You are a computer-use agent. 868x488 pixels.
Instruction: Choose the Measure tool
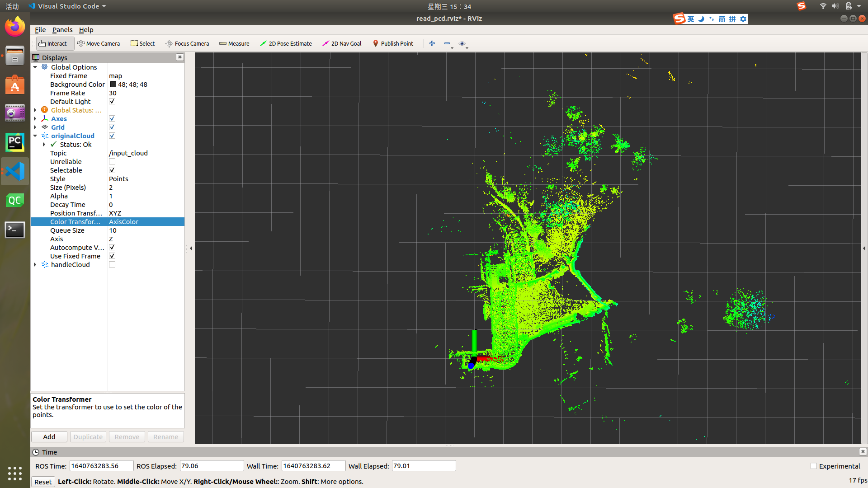(234, 43)
